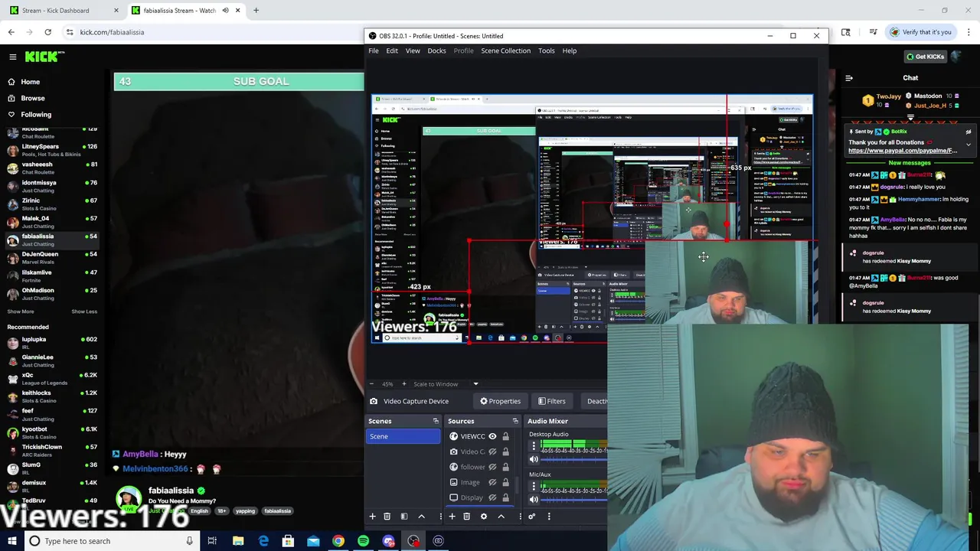
Task: Adjust Mic/Aux volume slider
Action: [x=573, y=500]
